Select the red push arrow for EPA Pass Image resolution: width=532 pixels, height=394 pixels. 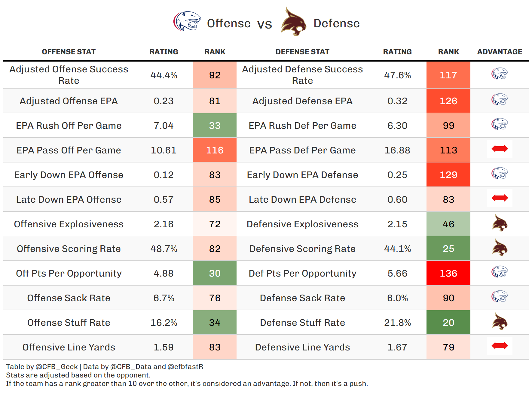(x=500, y=149)
